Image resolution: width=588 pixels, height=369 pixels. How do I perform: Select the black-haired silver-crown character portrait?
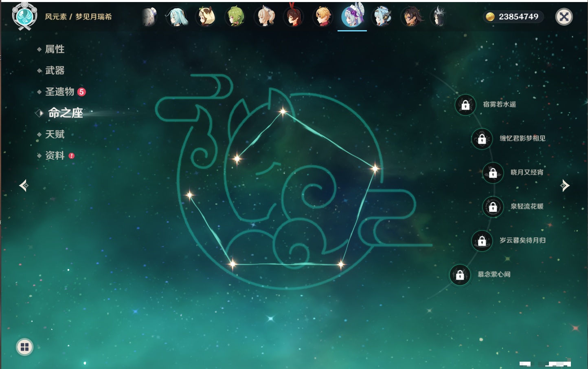pyautogui.click(x=439, y=17)
